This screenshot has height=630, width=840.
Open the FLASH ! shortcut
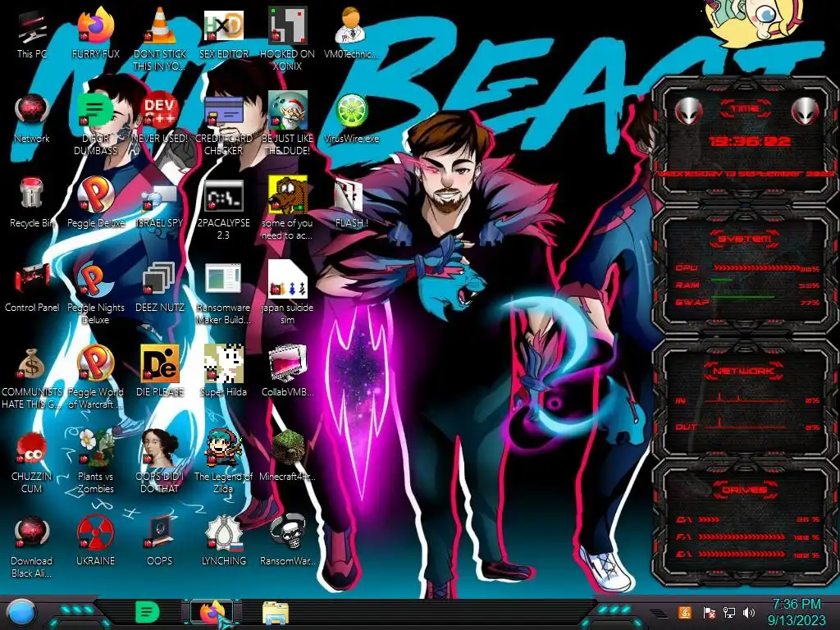(349, 195)
